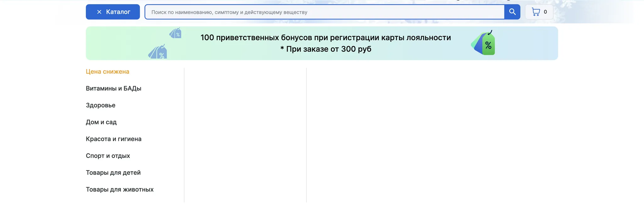Click the «При заказе от 300 руб» text
This screenshot has width=644, height=204.
tap(325, 49)
